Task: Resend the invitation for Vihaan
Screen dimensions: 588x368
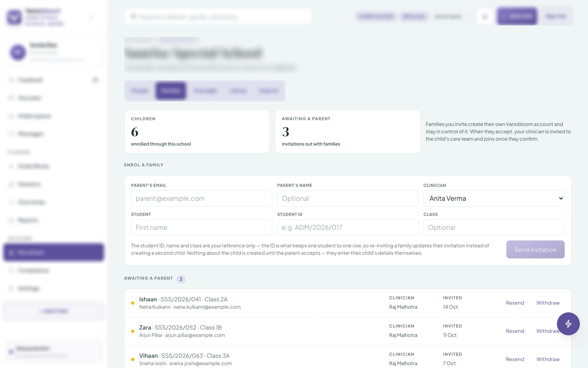Action: tap(515, 359)
